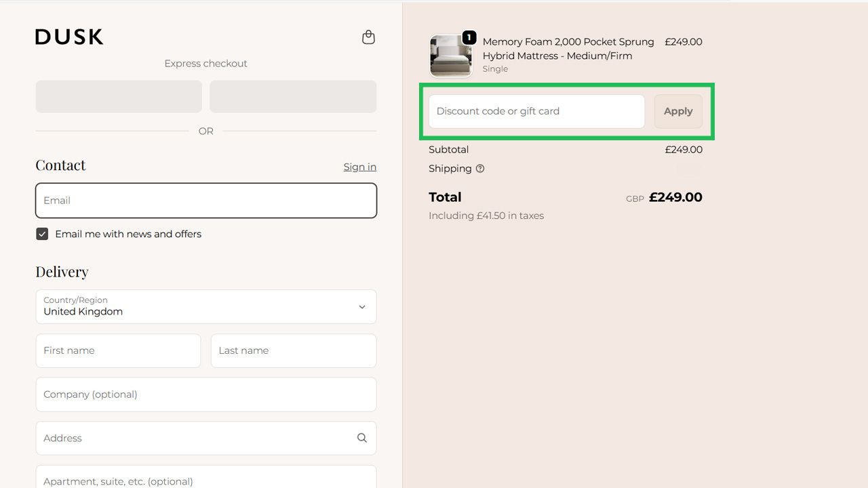The width and height of the screenshot is (868, 488).
Task: Select the First name field
Action: click(118, 350)
